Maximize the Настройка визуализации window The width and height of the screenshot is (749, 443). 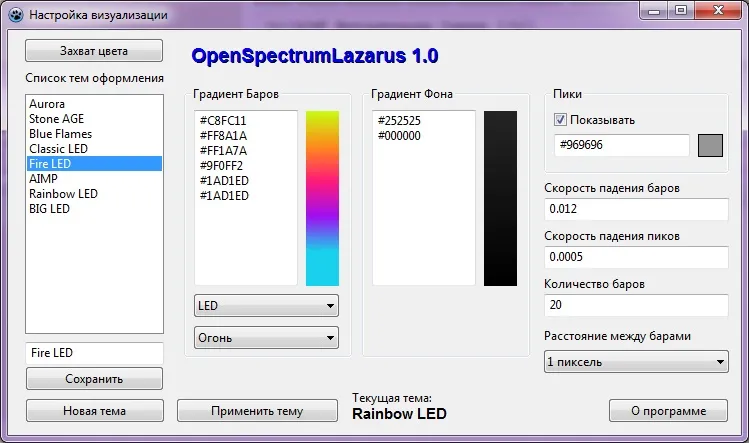point(681,11)
